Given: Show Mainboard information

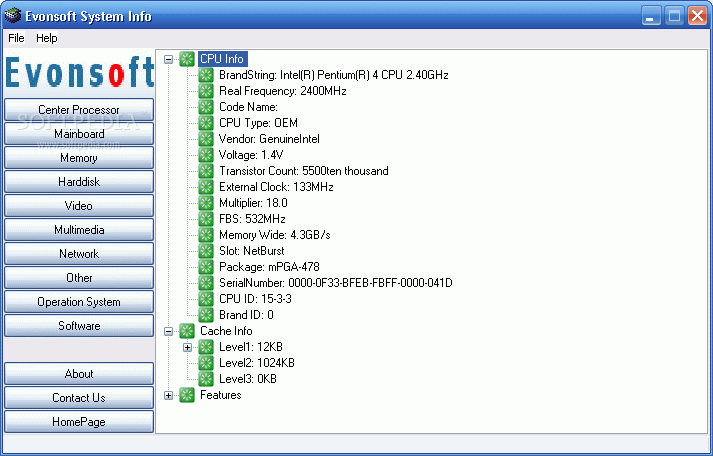Looking at the screenshot, I should click(79, 134).
